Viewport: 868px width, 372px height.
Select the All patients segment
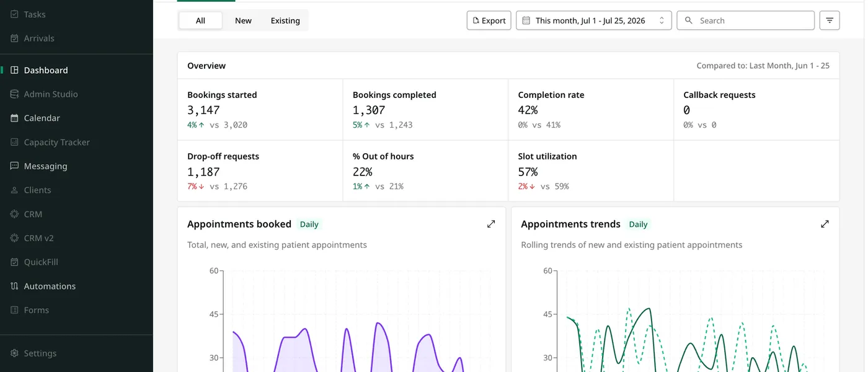pos(200,20)
